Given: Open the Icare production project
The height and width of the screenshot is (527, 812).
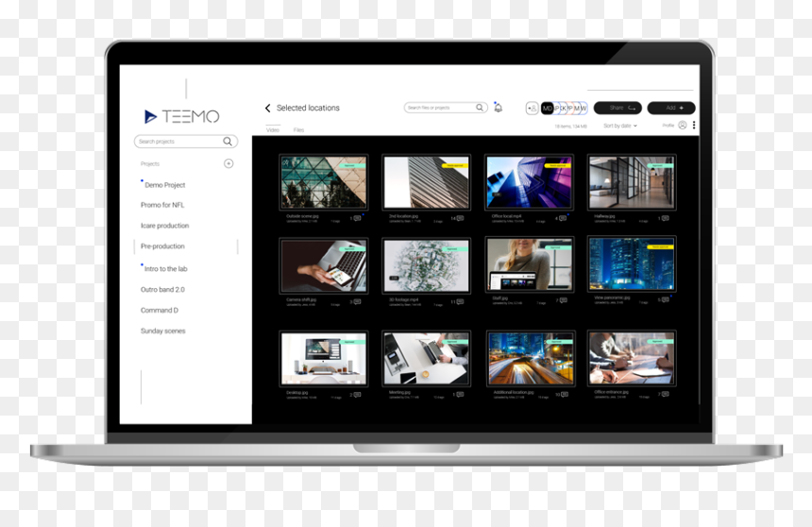Looking at the screenshot, I should pos(164,226).
